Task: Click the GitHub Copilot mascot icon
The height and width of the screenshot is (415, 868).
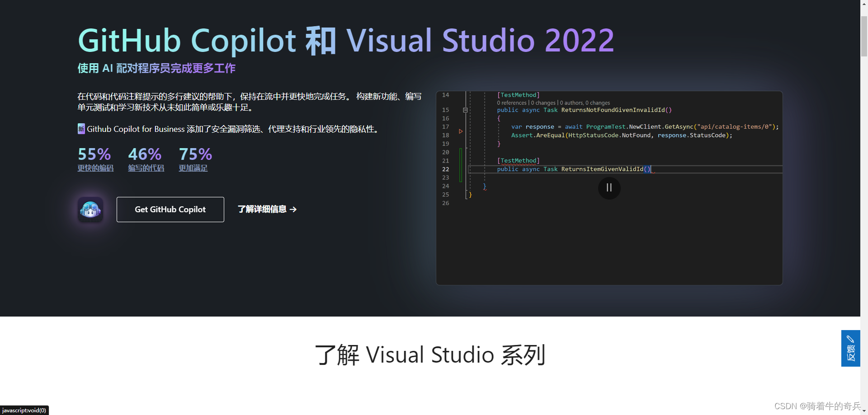Action: (x=90, y=210)
